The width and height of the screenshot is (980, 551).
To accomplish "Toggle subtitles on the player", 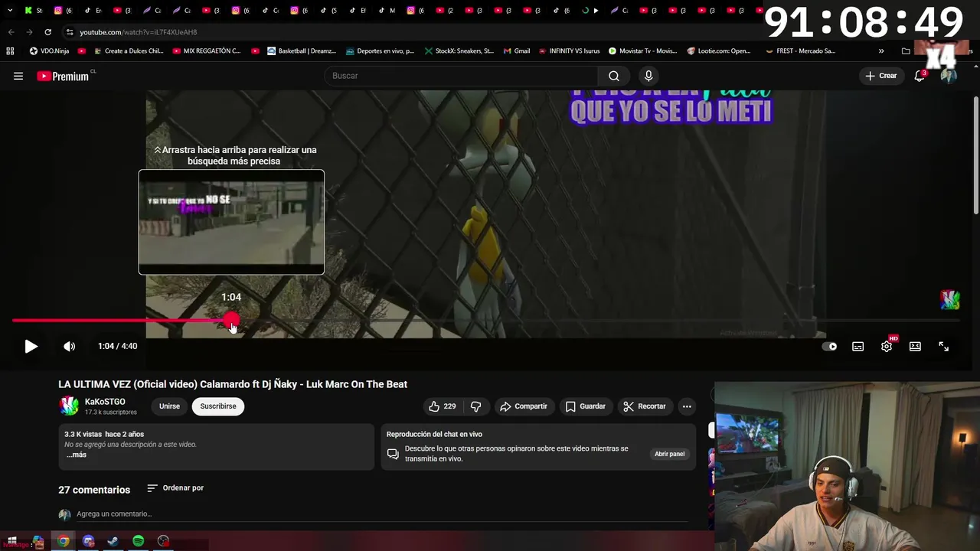I will pos(858,347).
